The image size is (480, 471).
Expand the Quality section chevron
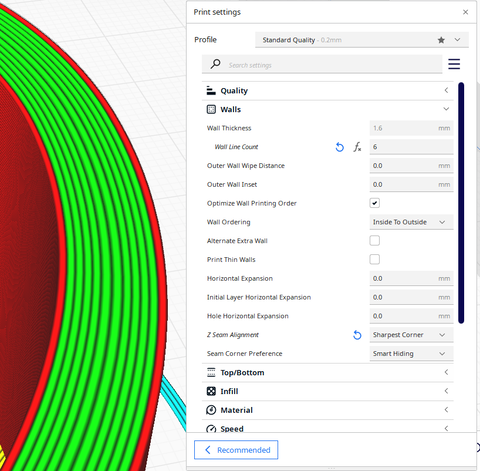[x=446, y=90]
